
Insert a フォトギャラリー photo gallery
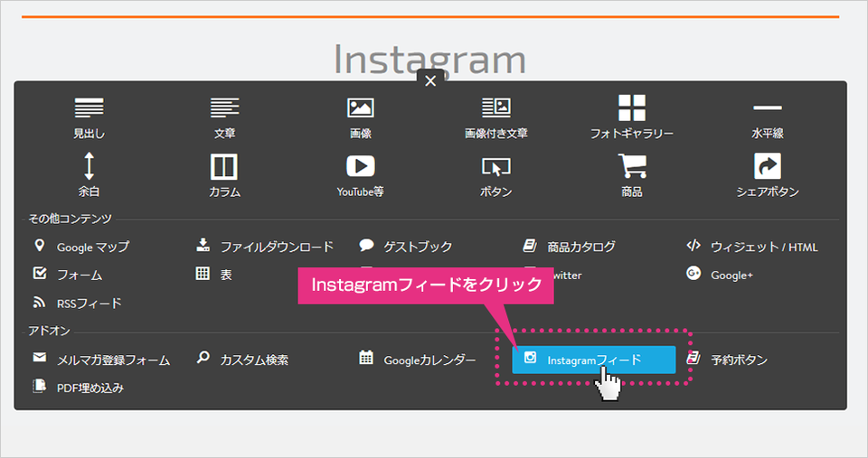coord(632,117)
